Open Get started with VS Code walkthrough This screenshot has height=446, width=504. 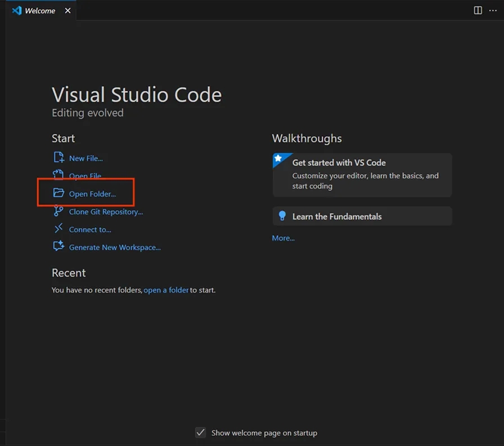click(x=362, y=175)
